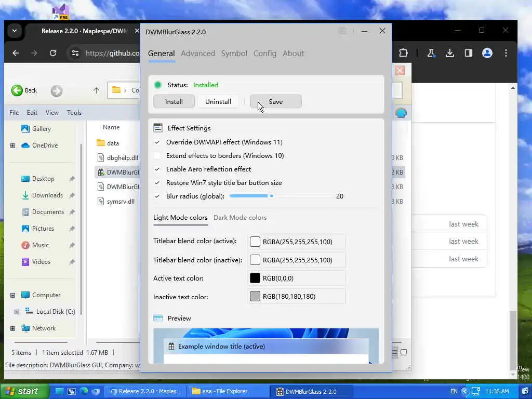Open Tools menu in File Explorer
532x399 pixels.
(74, 113)
